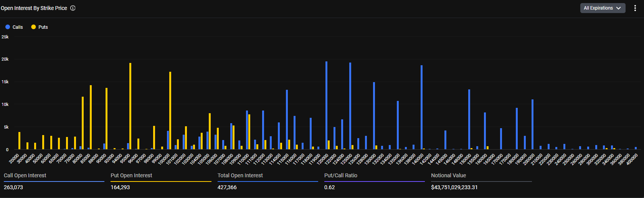Click the info icon beside the chart title
644x198 pixels.
[73, 8]
